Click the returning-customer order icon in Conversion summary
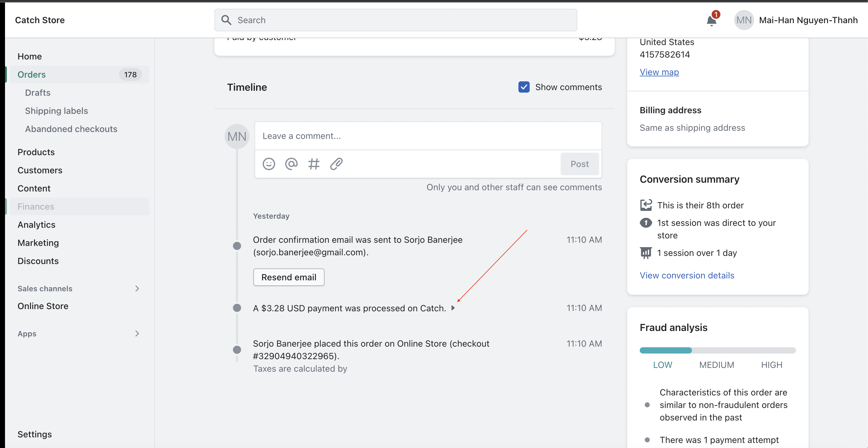Image resolution: width=868 pixels, height=448 pixels. coord(645,205)
